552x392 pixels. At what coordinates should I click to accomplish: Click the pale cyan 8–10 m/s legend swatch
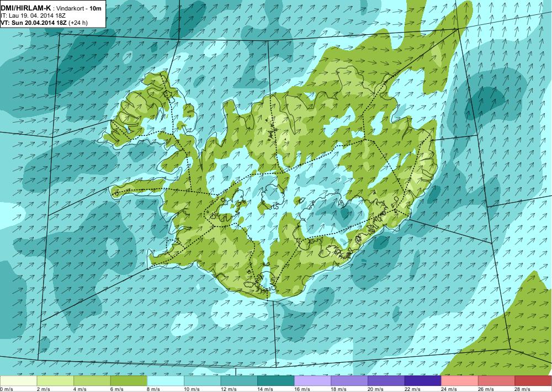click(166, 381)
